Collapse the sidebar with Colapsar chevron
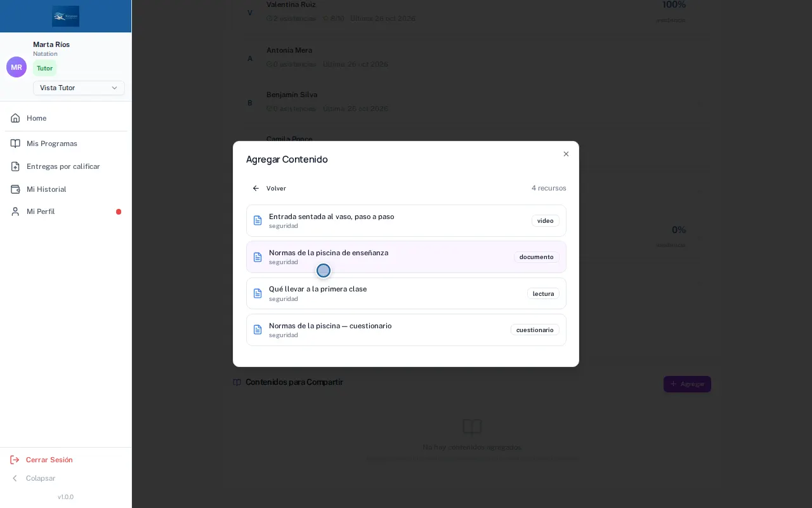This screenshot has width=812, height=508. pos(15,478)
